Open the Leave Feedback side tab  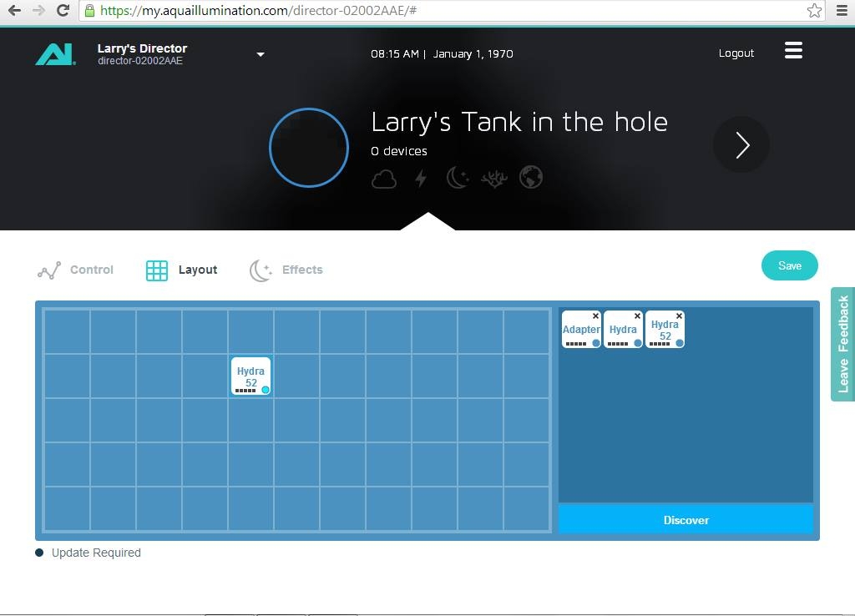pos(843,344)
